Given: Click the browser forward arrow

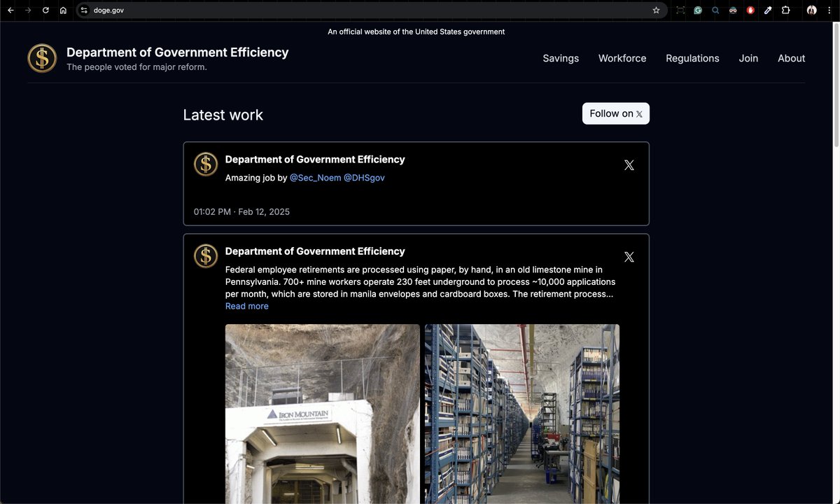Looking at the screenshot, I should (28, 10).
